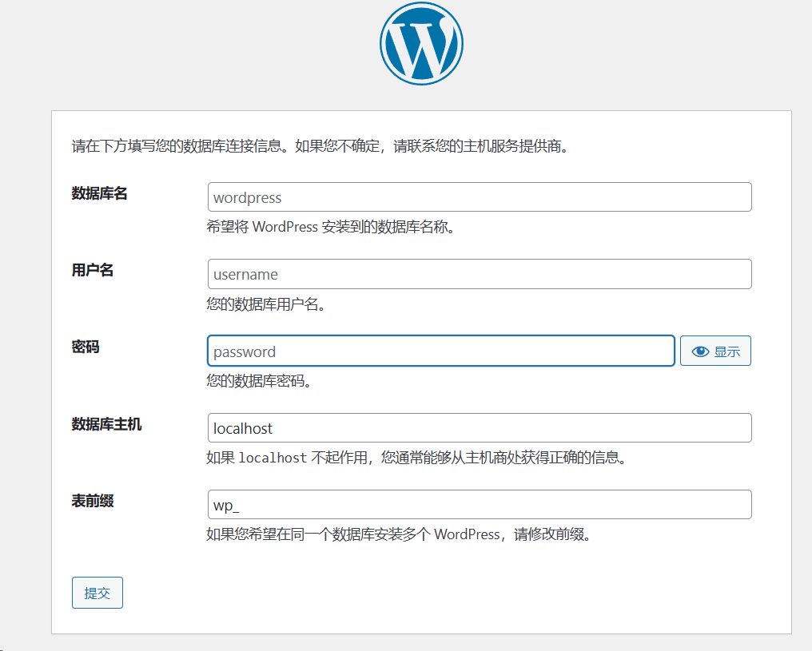Click the hint about localhost 不起作用
Viewport: 812px width, 651px height.
(416, 458)
